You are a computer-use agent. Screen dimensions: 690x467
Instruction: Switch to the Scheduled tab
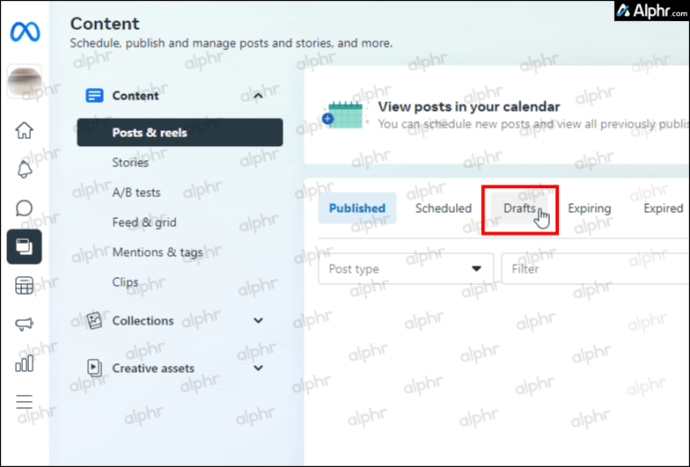[x=443, y=208]
